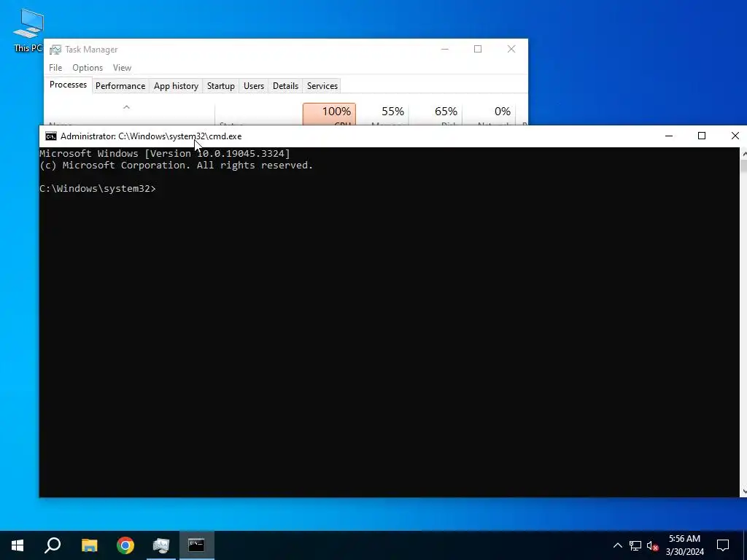The image size is (747, 560).
Task: Minimize the Command Prompt window
Action: coord(669,136)
